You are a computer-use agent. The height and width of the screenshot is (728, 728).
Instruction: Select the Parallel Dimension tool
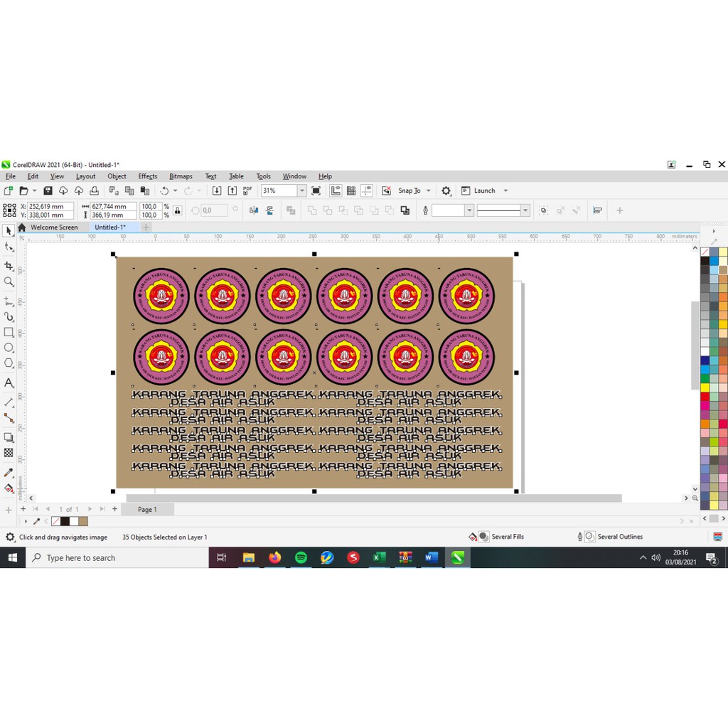coord(9,402)
